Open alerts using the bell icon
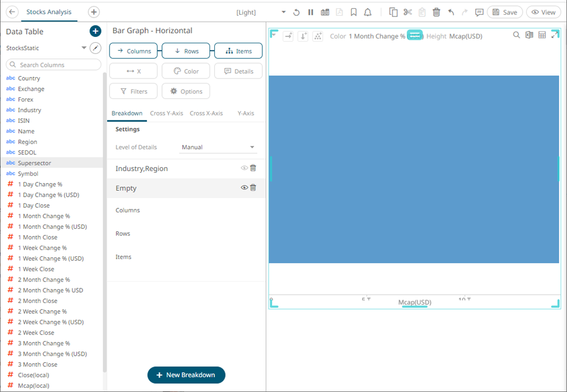Screen dimensions: 567x392 pyautogui.click(x=368, y=12)
